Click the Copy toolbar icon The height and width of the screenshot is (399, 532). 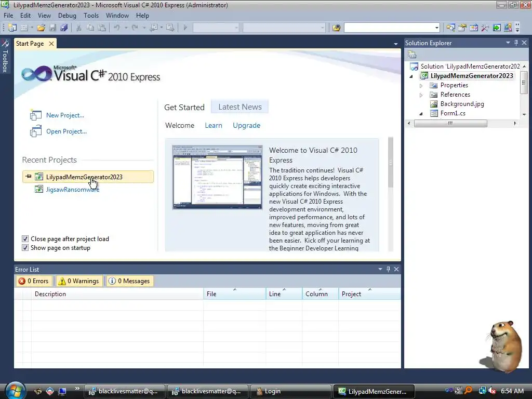pos(90,28)
